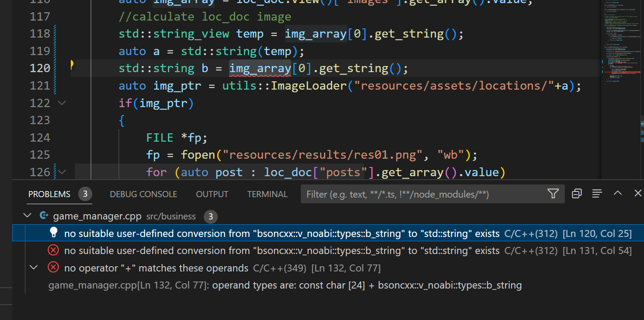644x320 pixels.
Task: Open the Terminal tab
Action: tap(267, 194)
